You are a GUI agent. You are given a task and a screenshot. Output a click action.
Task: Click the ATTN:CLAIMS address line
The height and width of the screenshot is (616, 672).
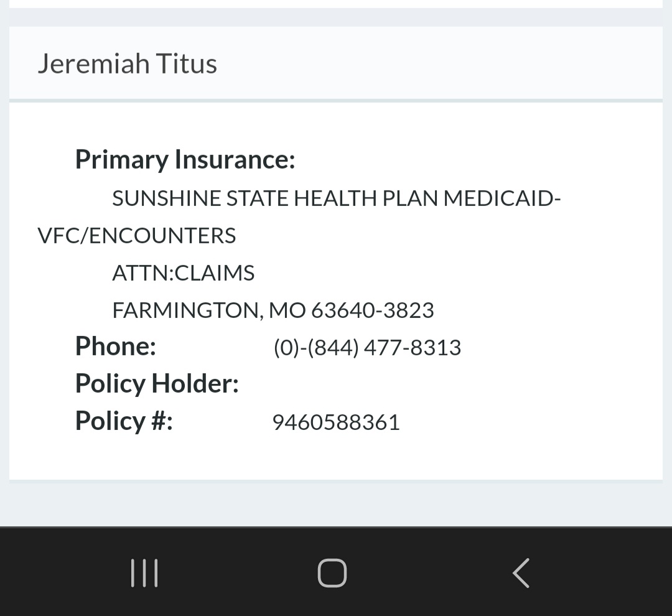pos(184,273)
